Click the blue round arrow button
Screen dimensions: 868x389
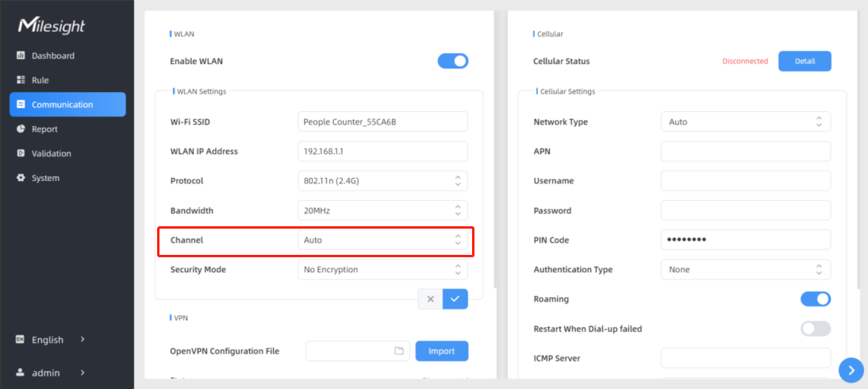point(851,369)
